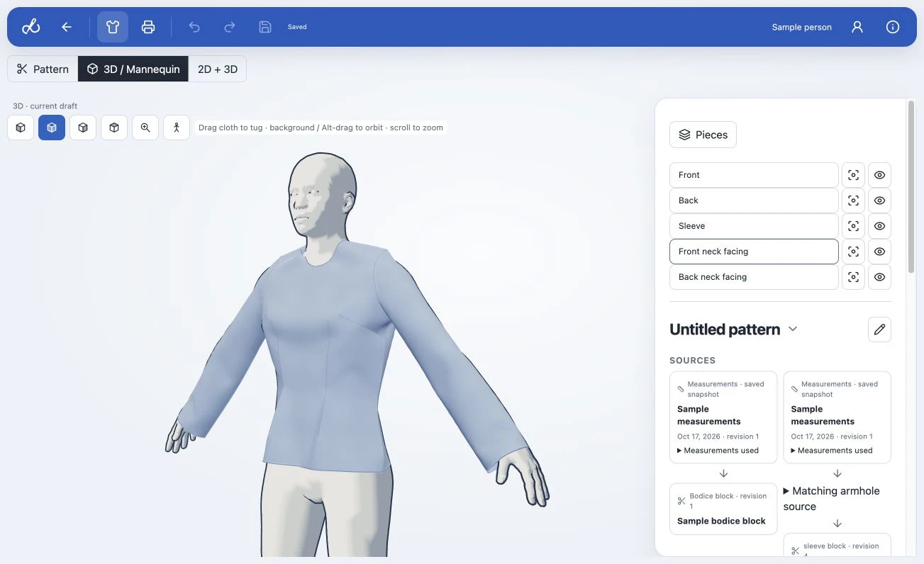Screen dimensions: 924x564
Task: Select the Front neck facing row
Action: click(754, 252)
